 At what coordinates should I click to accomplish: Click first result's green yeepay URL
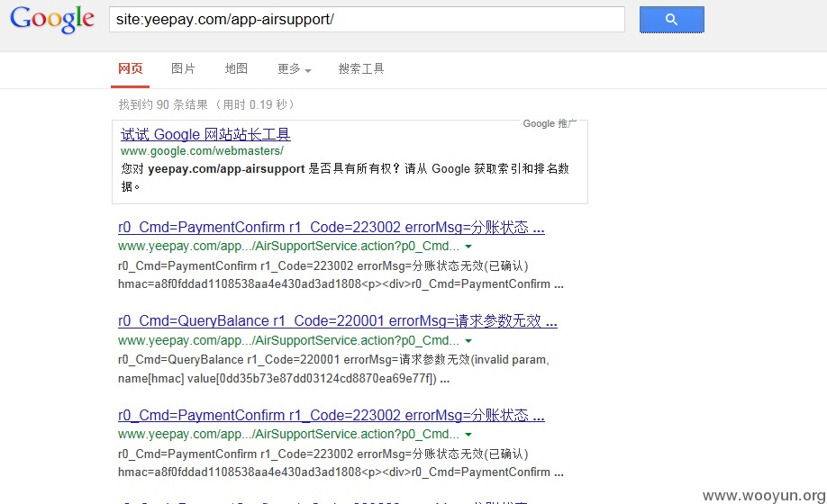pos(288,246)
